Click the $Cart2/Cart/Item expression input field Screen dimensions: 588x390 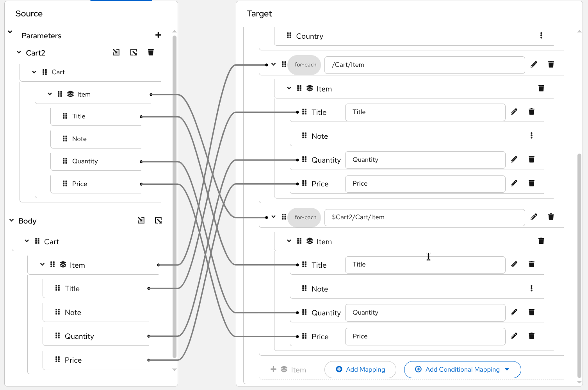tap(424, 217)
